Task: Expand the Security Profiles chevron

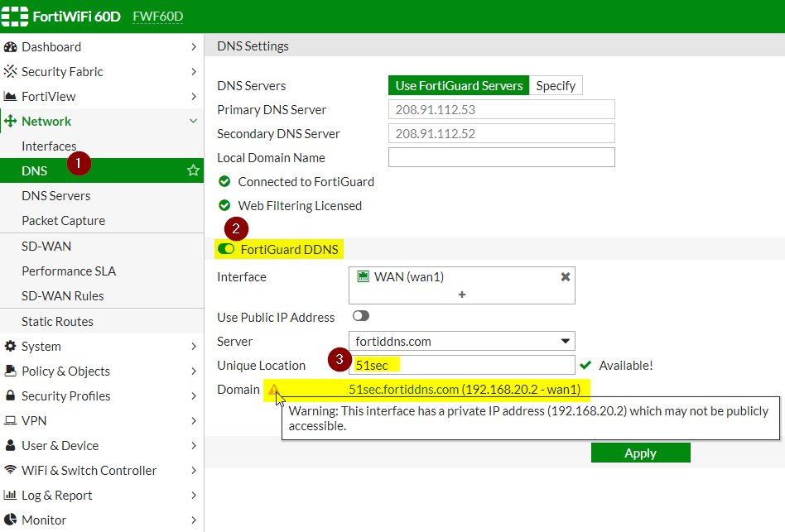Action: click(x=193, y=396)
